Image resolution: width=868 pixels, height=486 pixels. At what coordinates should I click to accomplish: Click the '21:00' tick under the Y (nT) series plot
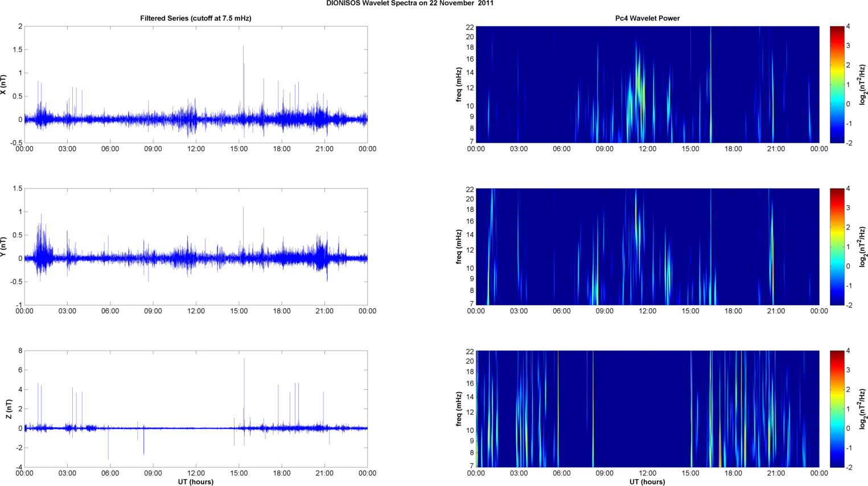click(x=324, y=311)
